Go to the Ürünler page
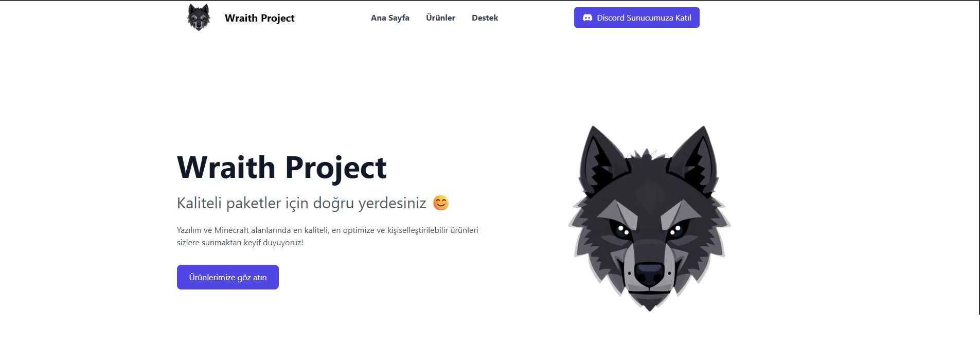Image resolution: width=980 pixels, height=363 pixels. click(x=440, y=18)
